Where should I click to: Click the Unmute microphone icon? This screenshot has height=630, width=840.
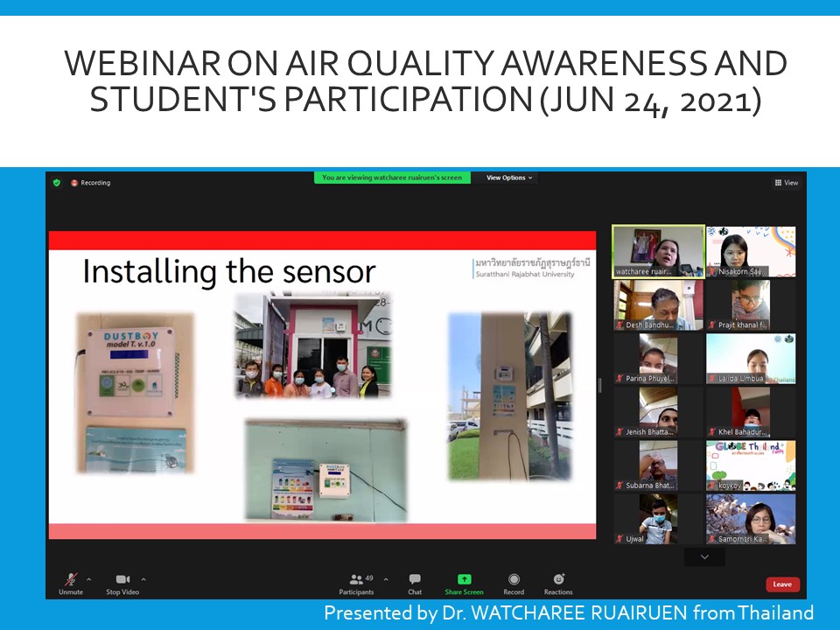coord(70,579)
